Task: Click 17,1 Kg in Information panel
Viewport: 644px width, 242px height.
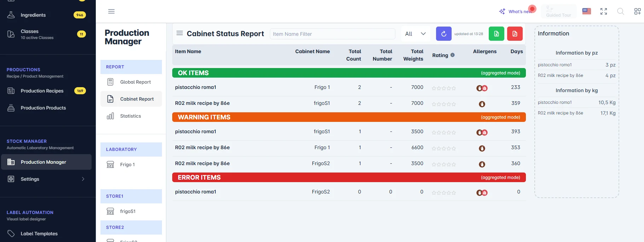Action: pos(608,113)
